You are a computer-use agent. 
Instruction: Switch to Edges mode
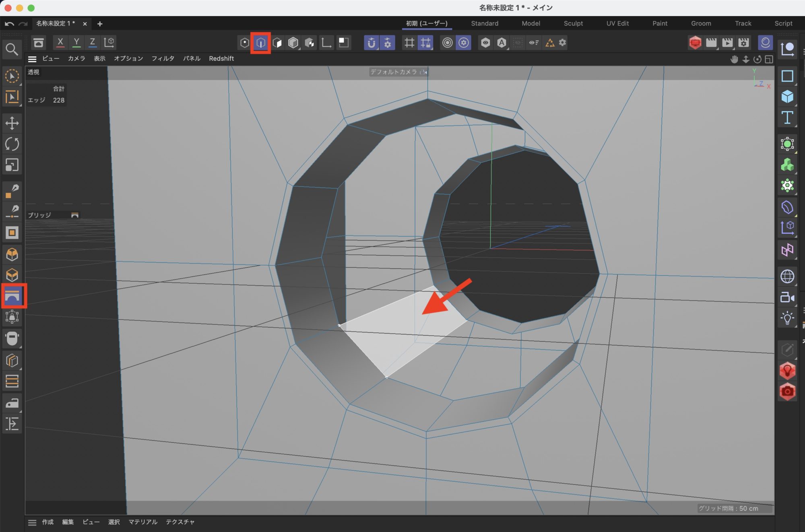pyautogui.click(x=260, y=43)
